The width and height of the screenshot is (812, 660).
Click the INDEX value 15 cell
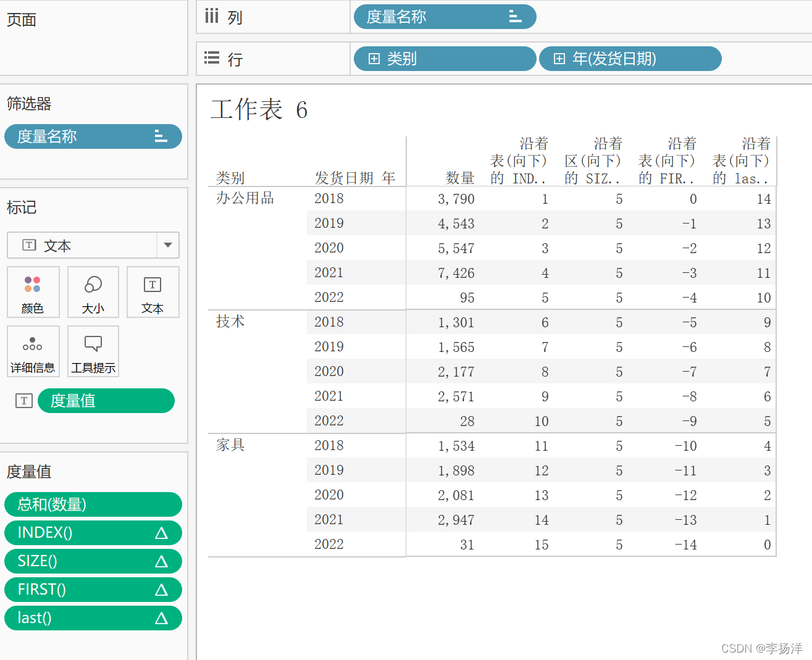pos(542,545)
